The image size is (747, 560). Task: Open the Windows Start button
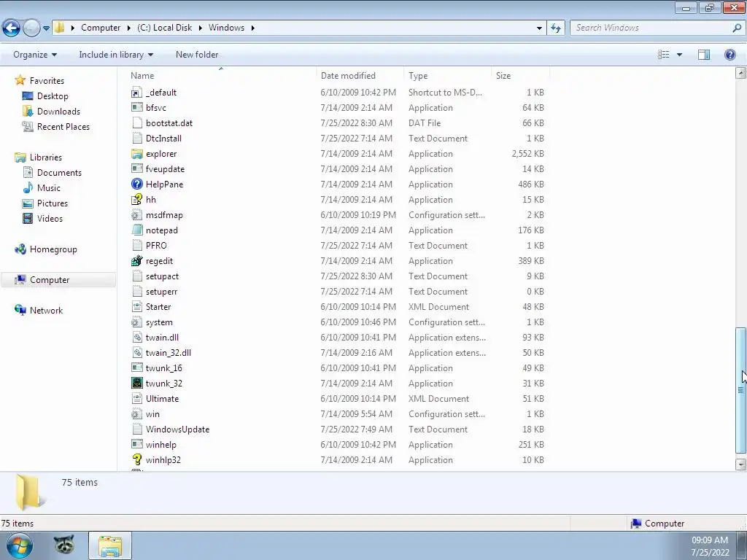(x=19, y=545)
